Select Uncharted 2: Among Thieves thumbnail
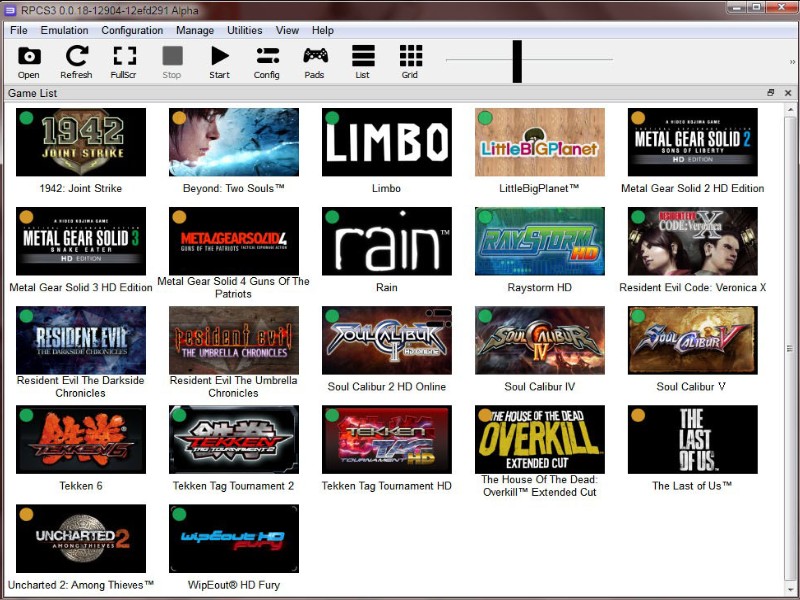Image resolution: width=800 pixels, height=600 pixels. point(81,538)
